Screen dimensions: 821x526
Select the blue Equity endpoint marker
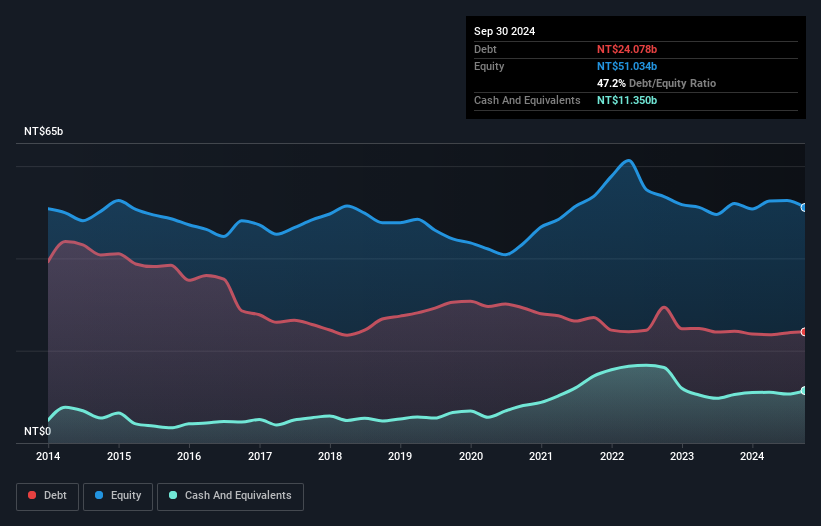(804, 208)
